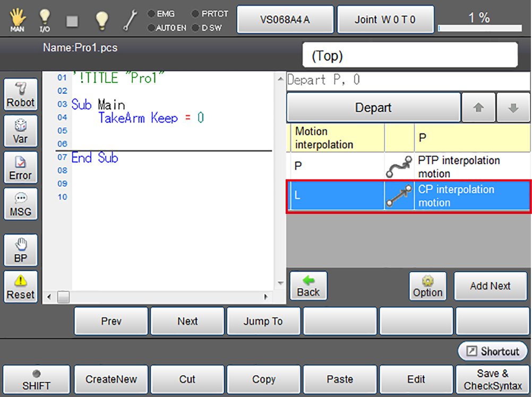Move command up with up arrow
532x397 pixels.
coord(478,108)
